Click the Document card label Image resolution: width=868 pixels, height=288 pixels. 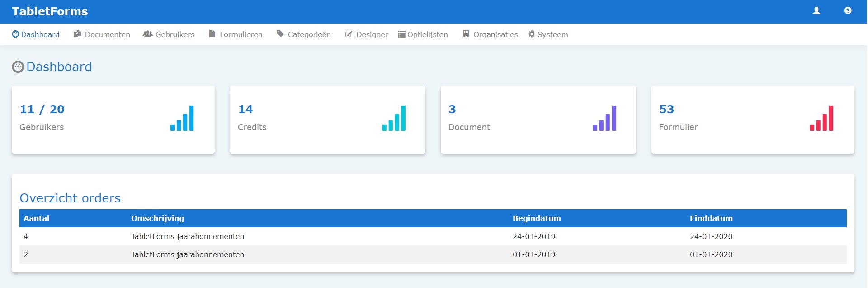[x=469, y=127]
